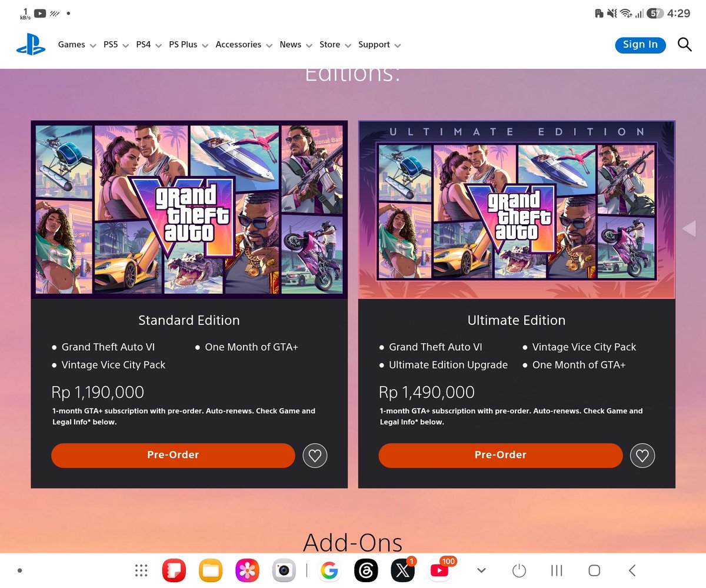
Task: Tap the muted sound status icon
Action: [x=612, y=13]
